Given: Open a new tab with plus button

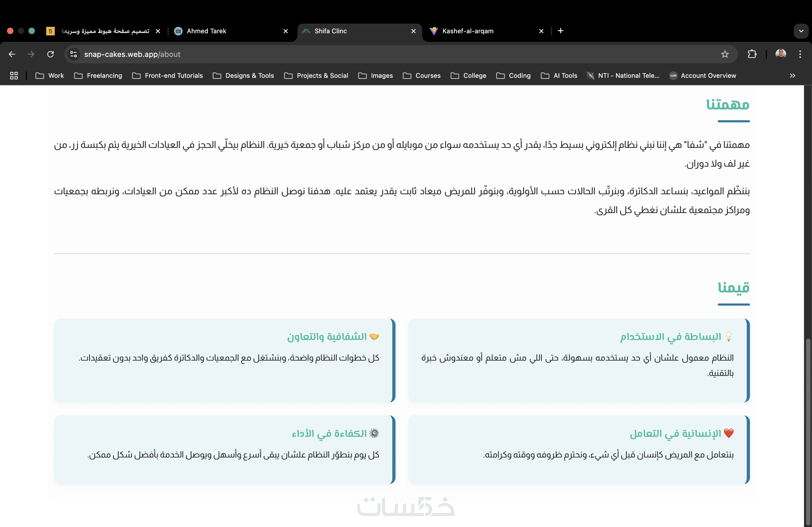Looking at the screenshot, I should [561, 31].
